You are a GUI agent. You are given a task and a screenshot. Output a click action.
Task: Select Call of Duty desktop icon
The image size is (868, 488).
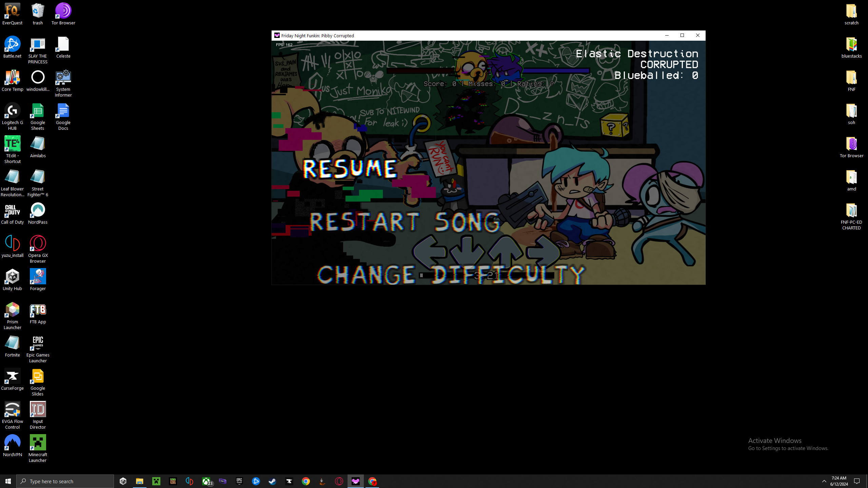13,213
